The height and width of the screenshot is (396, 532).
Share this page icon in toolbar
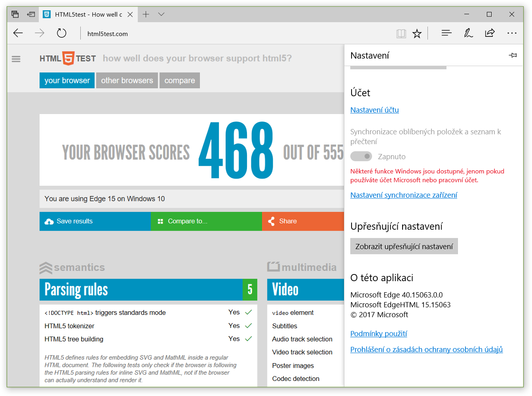490,33
